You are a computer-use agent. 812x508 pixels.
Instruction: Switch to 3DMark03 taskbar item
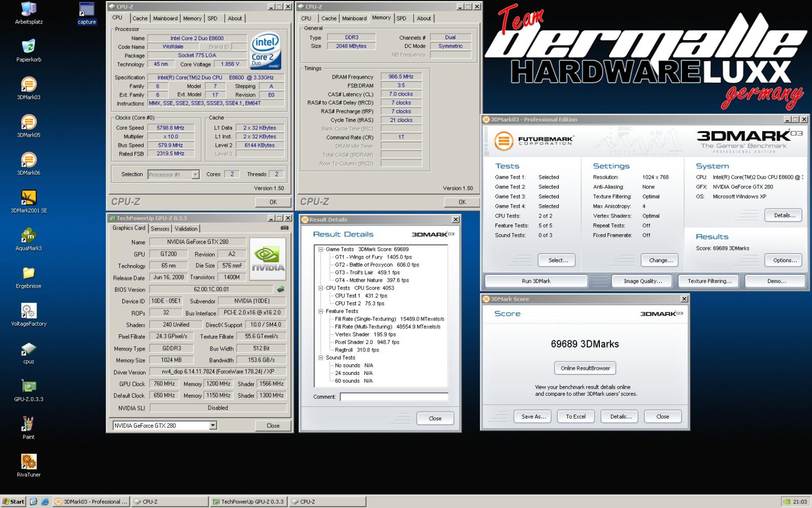(91, 501)
